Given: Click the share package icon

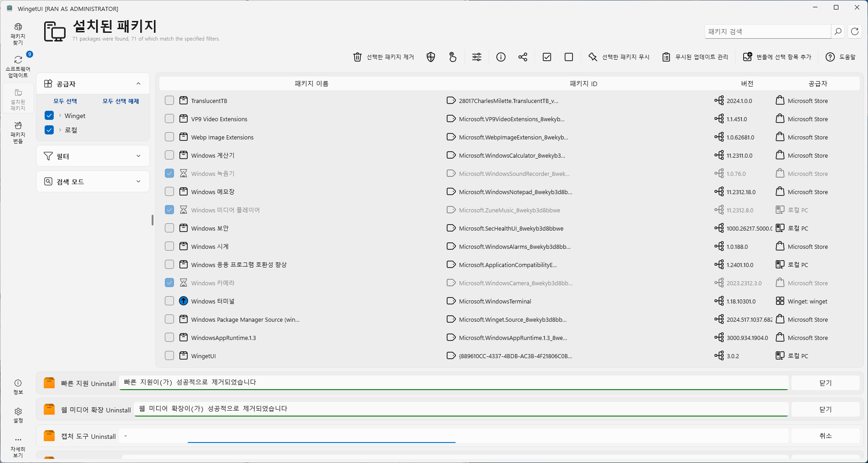Looking at the screenshot, I should [523, 57].
